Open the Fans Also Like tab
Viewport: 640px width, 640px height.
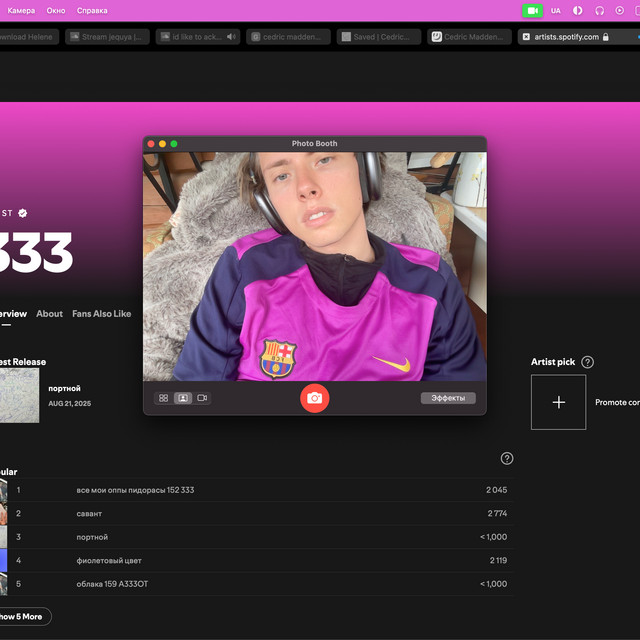(101, 314)
